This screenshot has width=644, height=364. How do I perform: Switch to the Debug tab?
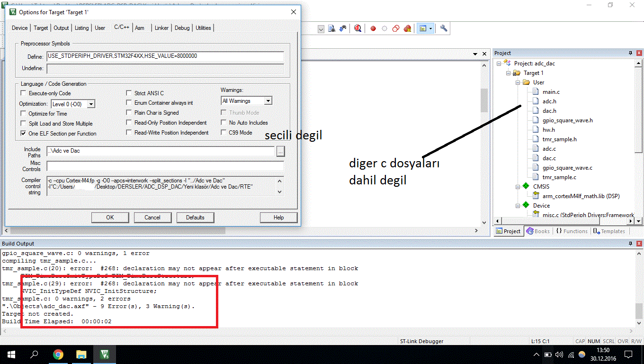[182, 28]
